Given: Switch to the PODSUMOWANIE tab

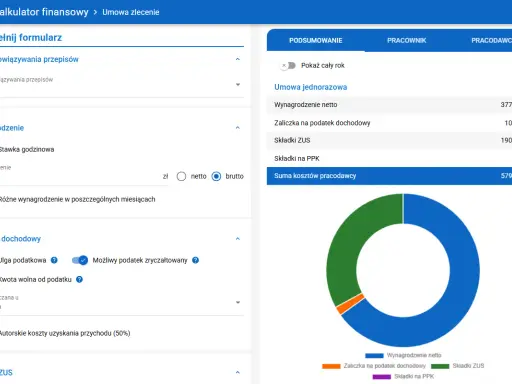Looking at the screenshot, I should click(x=316, y=40).
